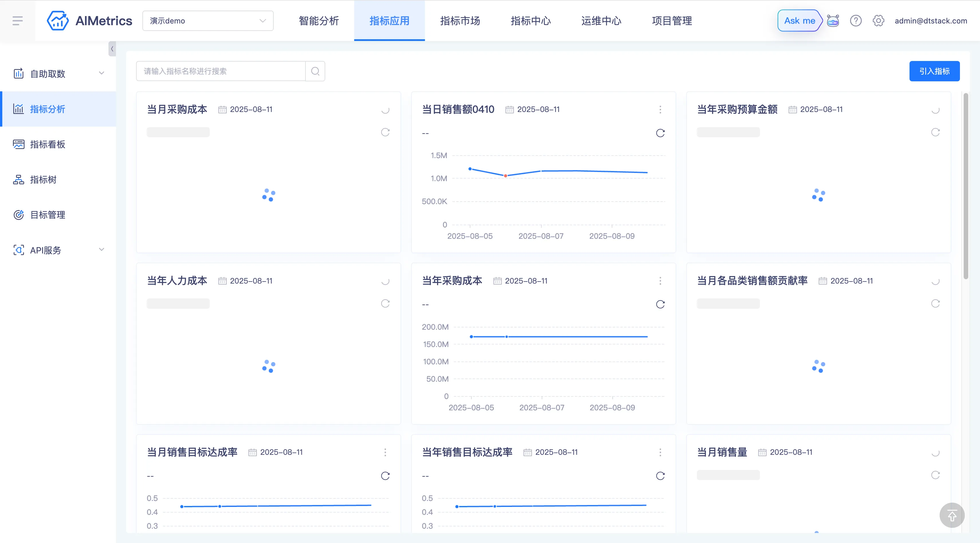
Task: Focus the metric name search field
Action: pyautogui.click(x=221, y=71)
